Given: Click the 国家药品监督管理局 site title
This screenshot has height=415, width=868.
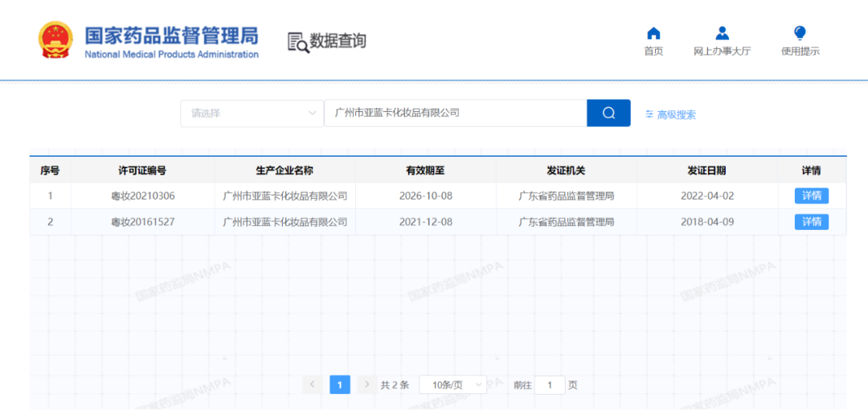Looking at the screenshot, I should click(x=171, y=35).
